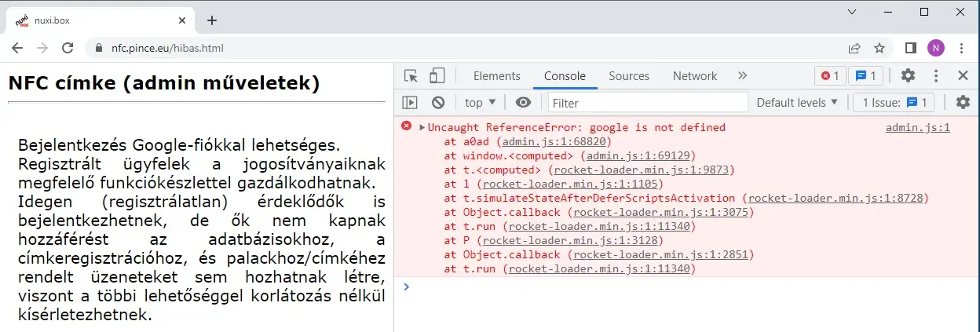Create a live expression with the eye icon

pyautogui.click(x=523, y=102)
